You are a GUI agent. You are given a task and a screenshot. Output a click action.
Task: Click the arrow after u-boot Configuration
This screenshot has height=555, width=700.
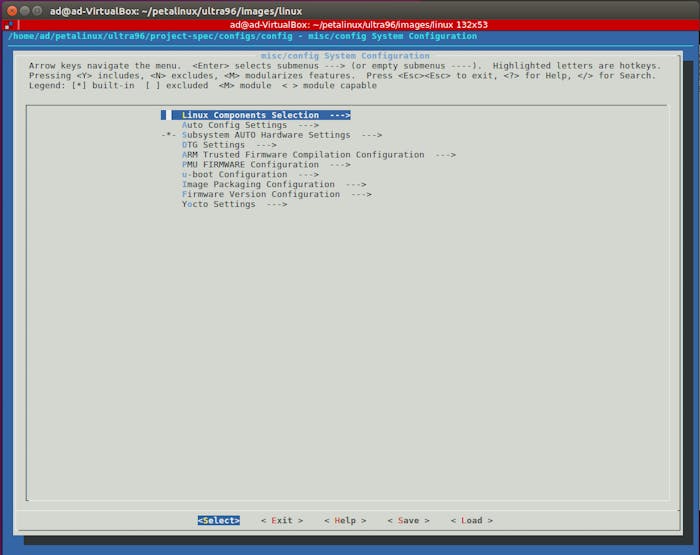tap(308, 174)
